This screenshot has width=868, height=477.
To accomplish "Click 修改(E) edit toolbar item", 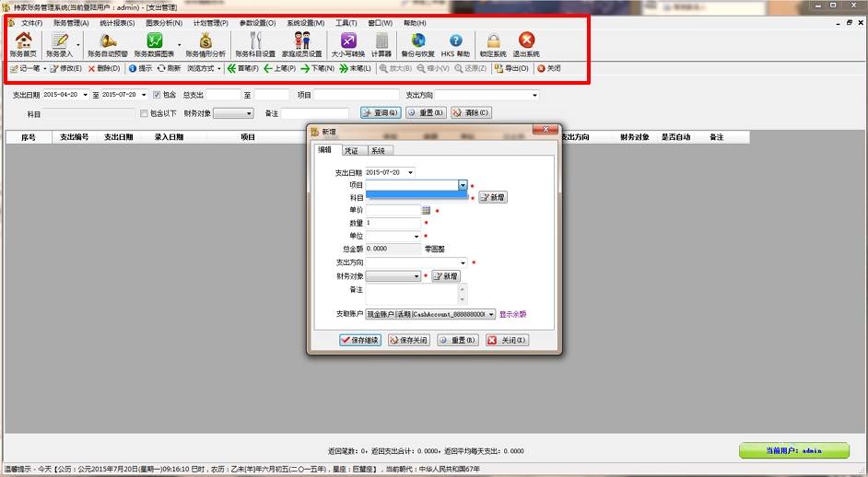I will click(x=65, y=69).
